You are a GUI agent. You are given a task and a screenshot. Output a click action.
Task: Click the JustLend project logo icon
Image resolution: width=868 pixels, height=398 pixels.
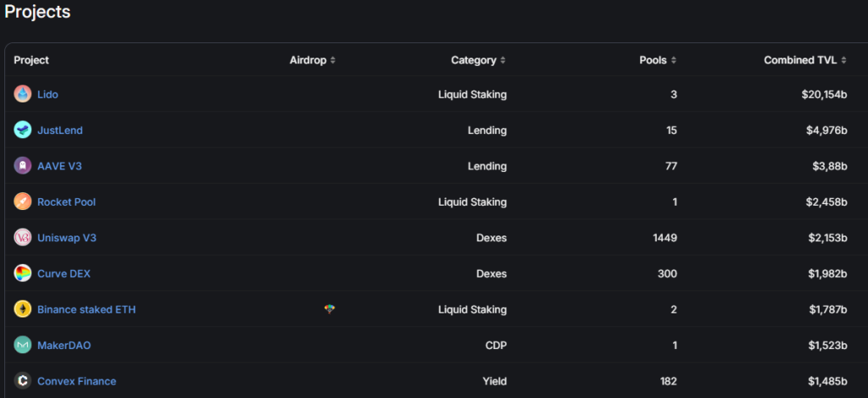coord(23,130)
